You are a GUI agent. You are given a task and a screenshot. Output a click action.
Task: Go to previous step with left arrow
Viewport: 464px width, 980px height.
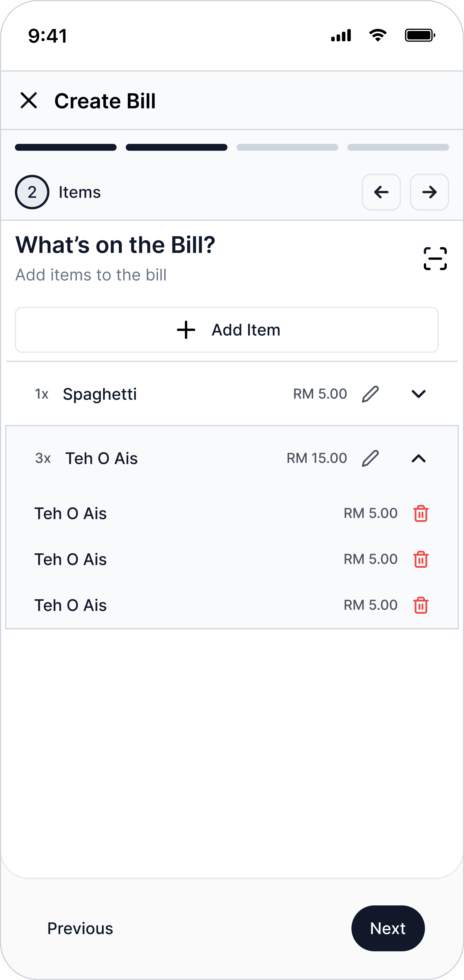click(381, 192)
